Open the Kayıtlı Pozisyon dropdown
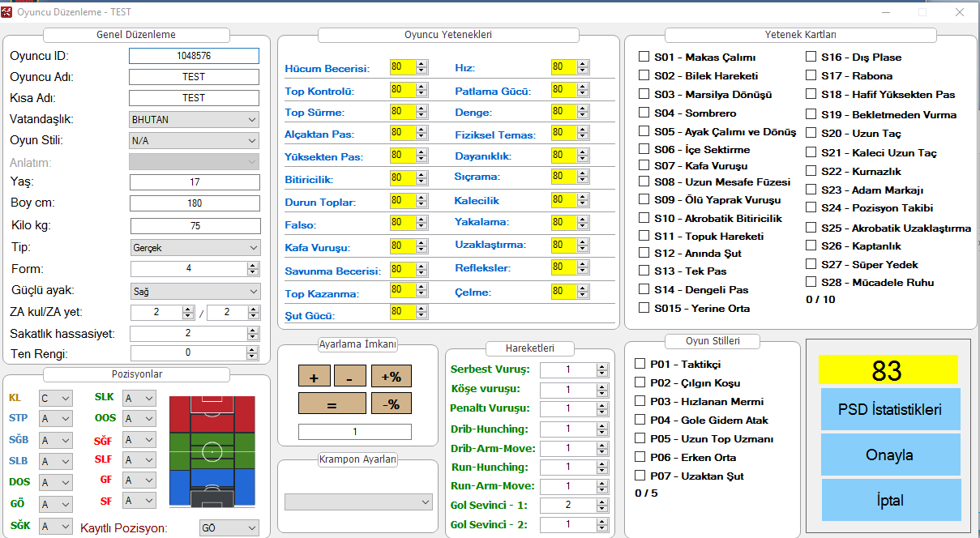The height and width of the screenshot is (538, 980). [229, 528]
